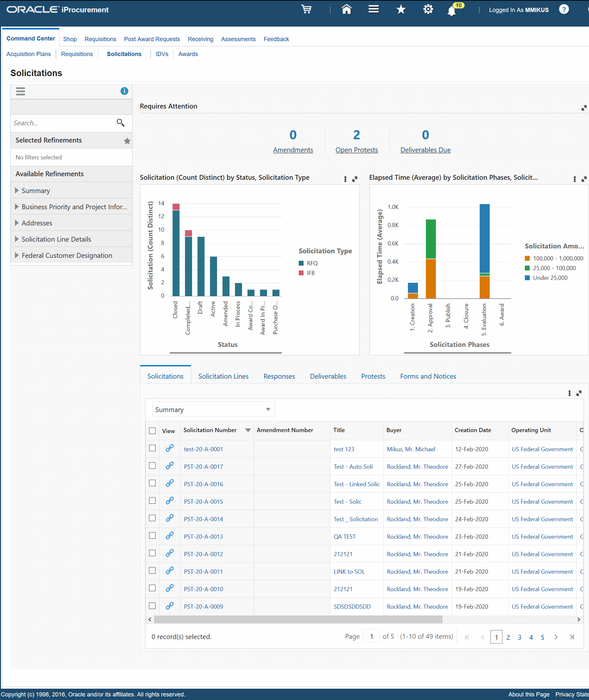Click the Selected Refinements star icon
The width and height of the screenshot is (589, 700).
127,141
